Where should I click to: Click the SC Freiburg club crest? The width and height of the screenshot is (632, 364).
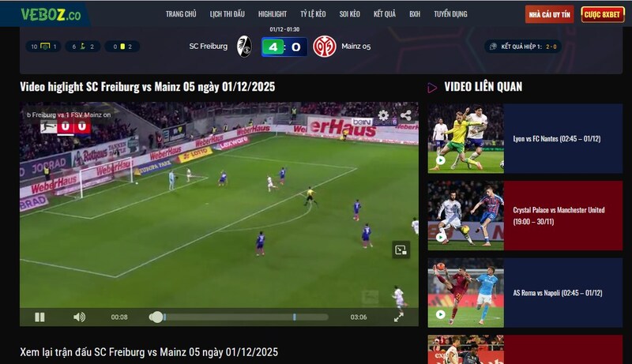coord(244,47)
